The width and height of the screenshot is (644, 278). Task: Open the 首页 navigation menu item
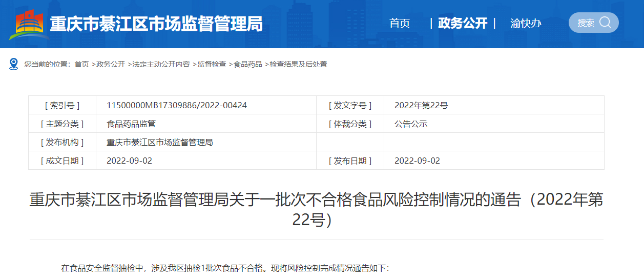[400, 23]
